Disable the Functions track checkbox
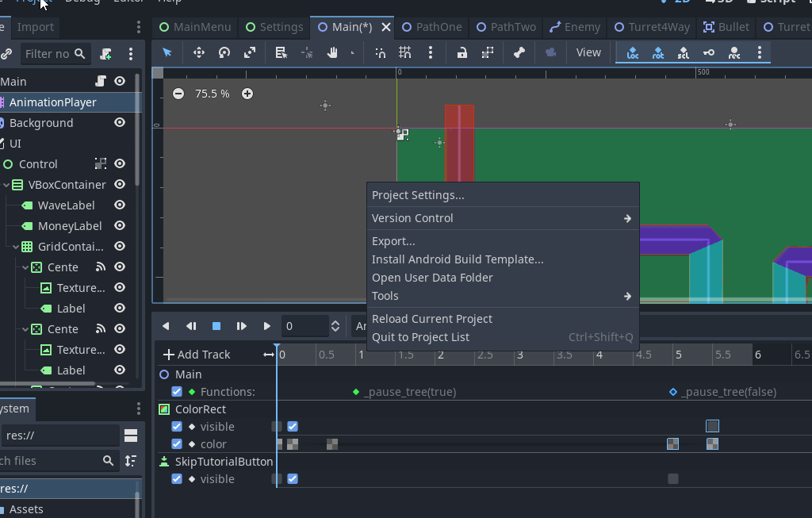The width and height of the screenshot is (812, 518). click(x=177, y=392)
